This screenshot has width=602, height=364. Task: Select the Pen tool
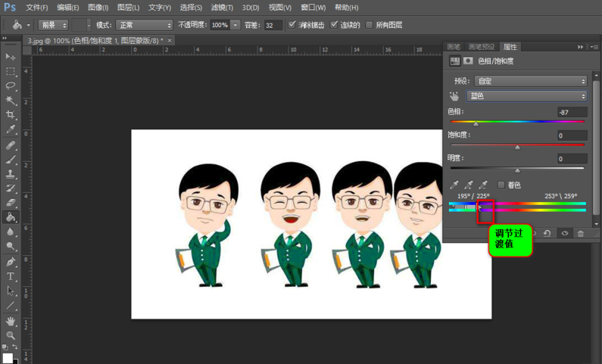tap(11, 262)
